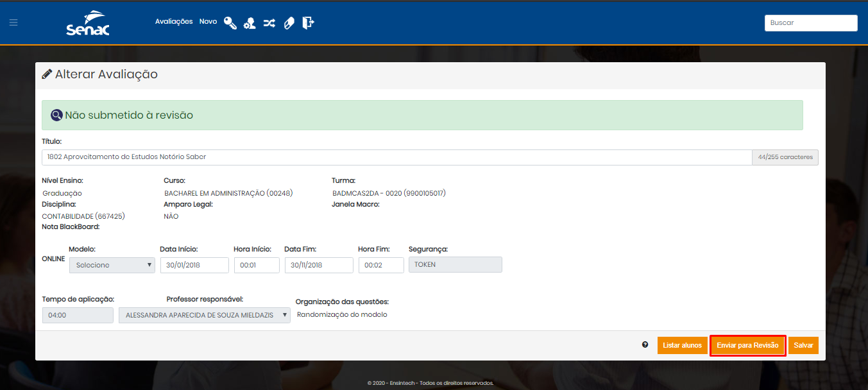Click the shuffle arrows icon
The width and height of the screenshot is (868, 390).
pos(269,23)
